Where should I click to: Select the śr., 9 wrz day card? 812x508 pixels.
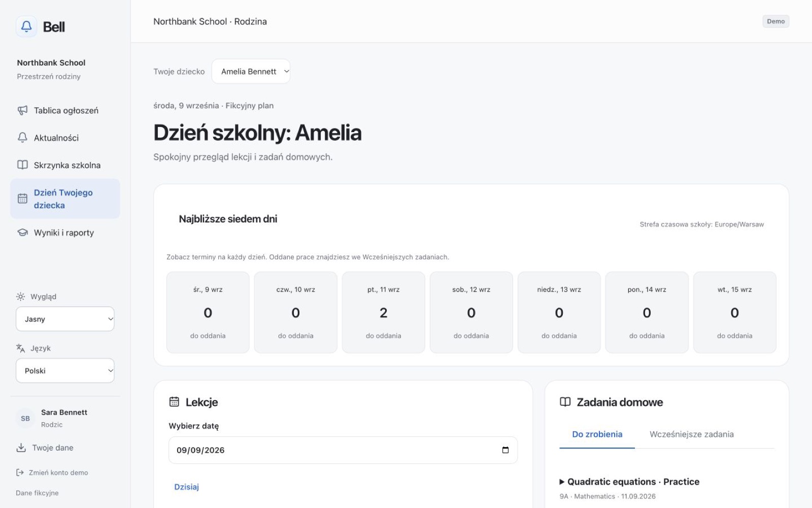[x=208, y=312]
